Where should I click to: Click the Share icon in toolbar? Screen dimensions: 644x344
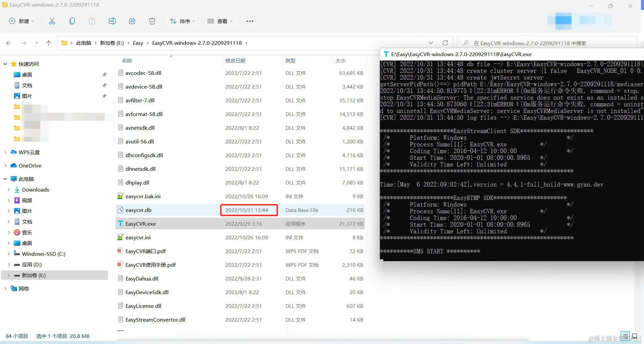132,21
